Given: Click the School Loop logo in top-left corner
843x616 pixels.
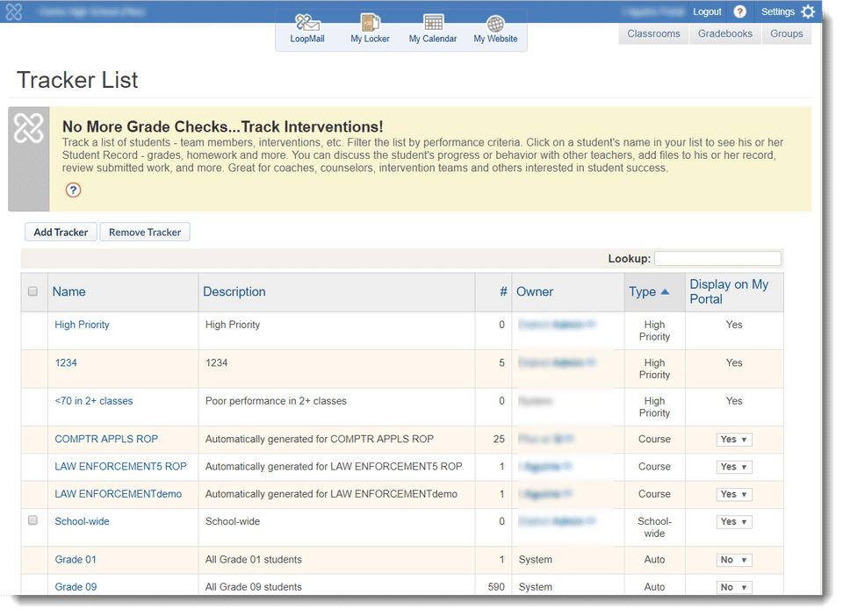Looking at the screenshot, I should pos(13,11).
